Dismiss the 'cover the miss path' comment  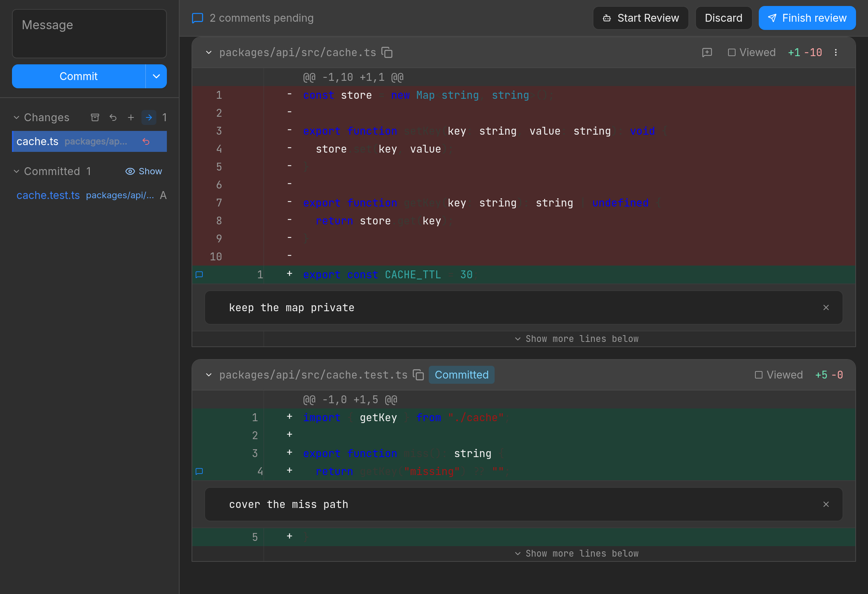[826, 504]
